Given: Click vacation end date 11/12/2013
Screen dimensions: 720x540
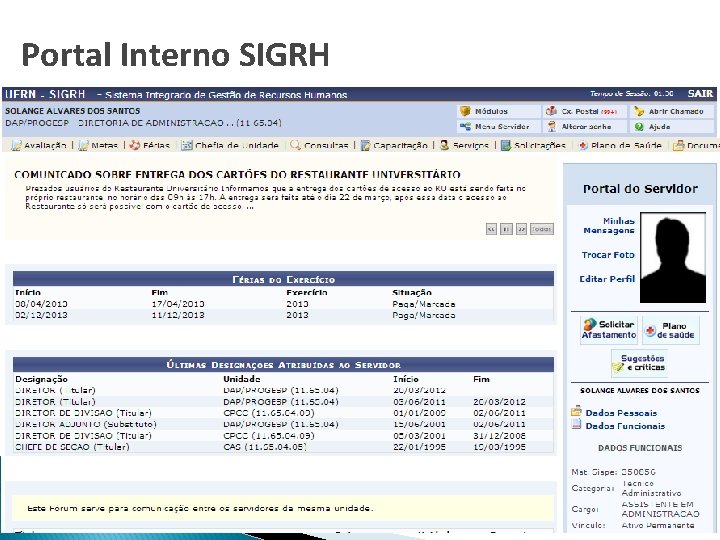Looking at the screenshot, I should [x=178, y=315].
